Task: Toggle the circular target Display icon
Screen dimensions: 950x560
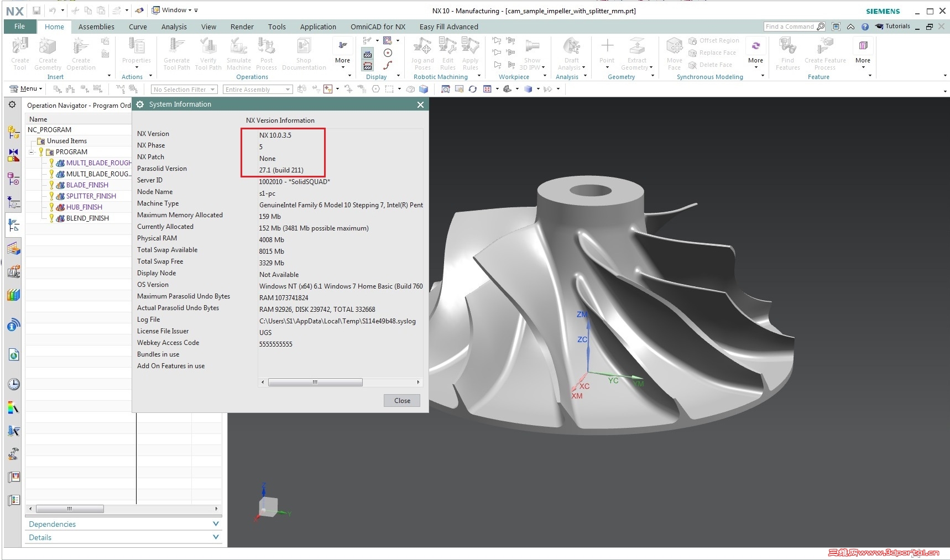Action: (388, 53)
